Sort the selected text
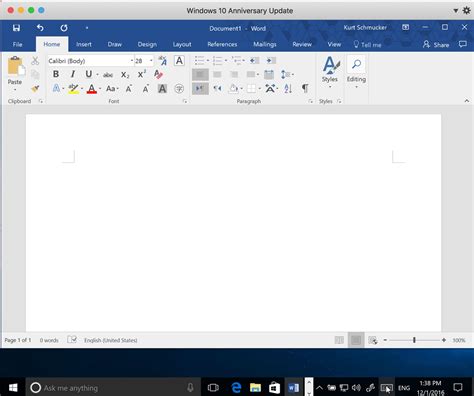This screenshot has height=396, width=474. tap(288, 88)
